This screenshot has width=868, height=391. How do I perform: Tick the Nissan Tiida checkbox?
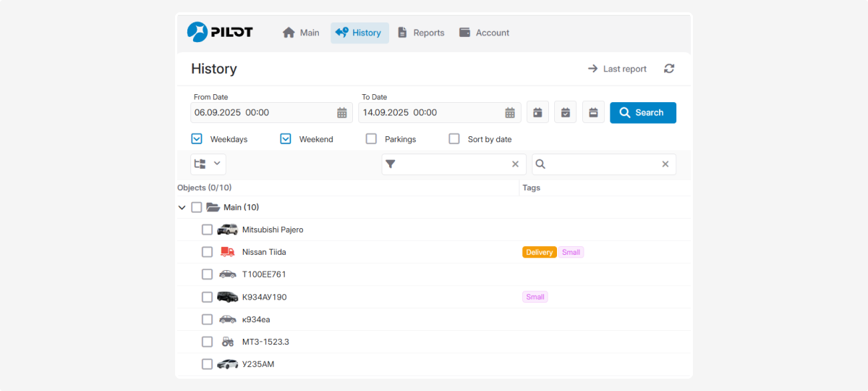pos(208,252)
